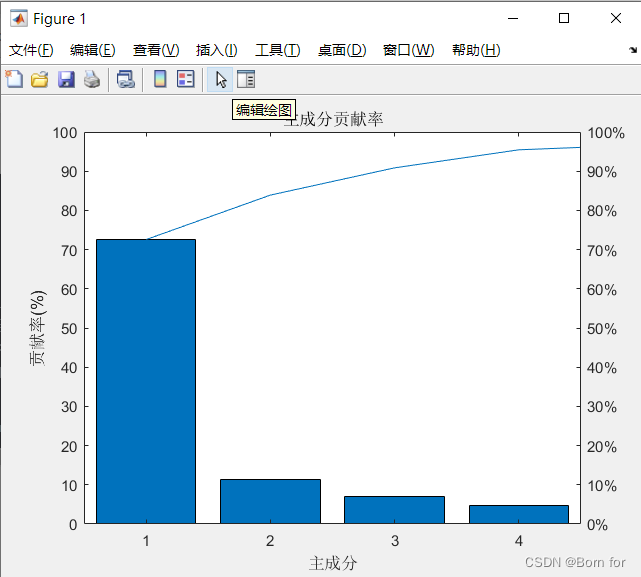Close the Figure 1 window
This screenshot has width=641, height=577.
[x=616, y=18]
